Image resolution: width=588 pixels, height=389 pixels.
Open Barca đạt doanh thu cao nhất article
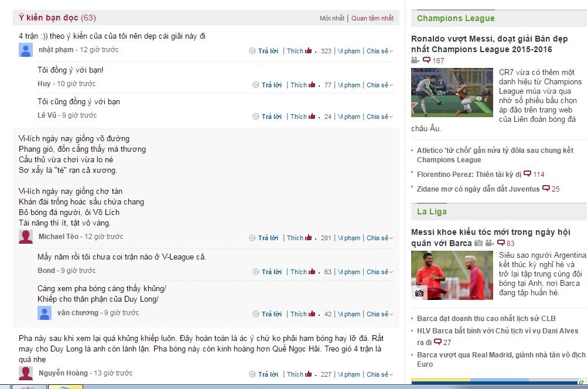coord(486,319)
